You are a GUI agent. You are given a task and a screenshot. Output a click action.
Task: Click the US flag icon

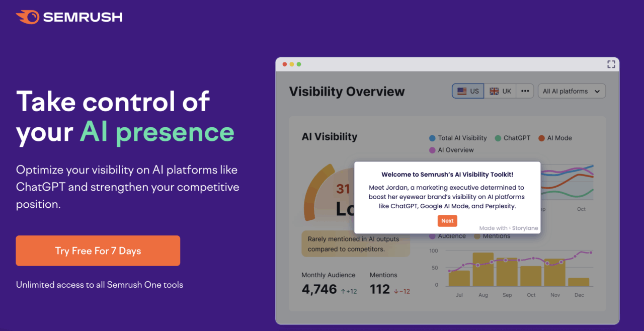tap(462, 91)
